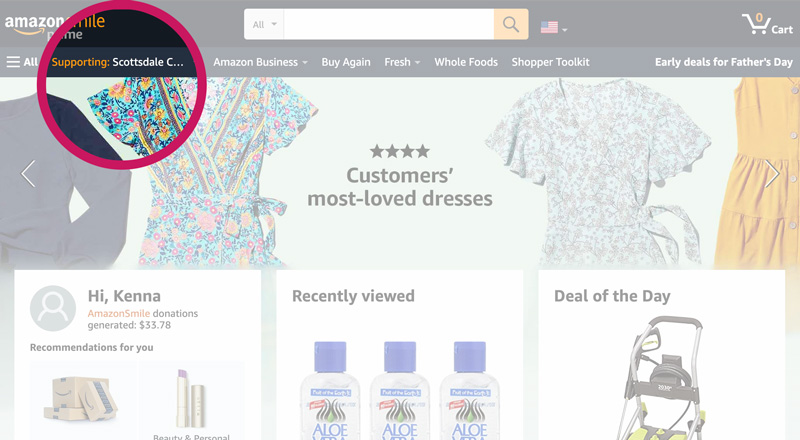Click inside the search input field
The width and height of the screenshot is (800, 440).
coord(389,24)
